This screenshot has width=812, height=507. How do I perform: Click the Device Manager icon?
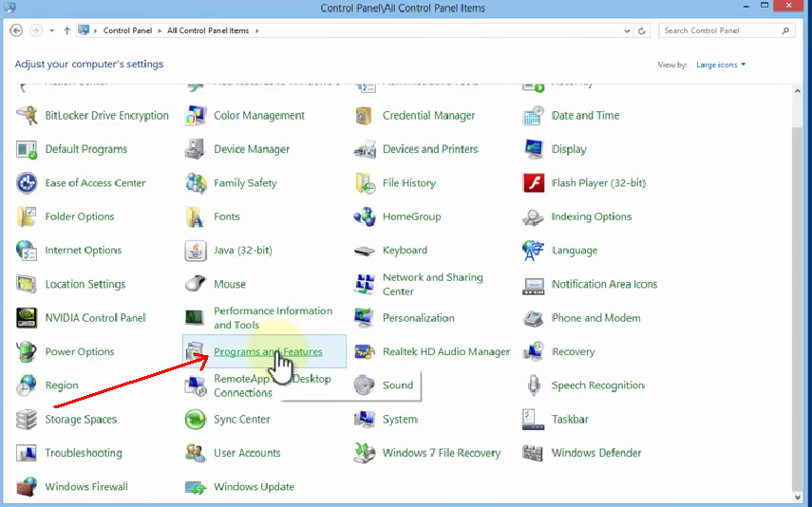coord(196,149)
